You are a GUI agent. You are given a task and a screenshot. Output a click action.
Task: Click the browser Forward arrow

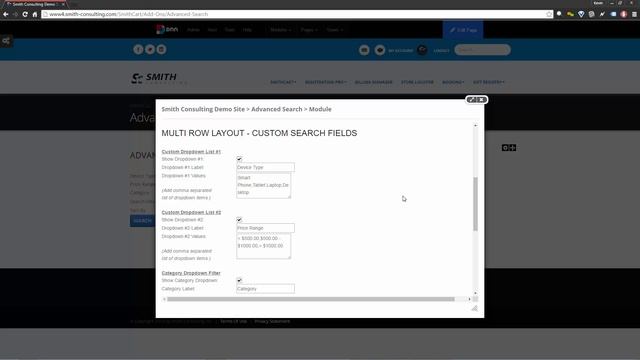pos(15,14)
